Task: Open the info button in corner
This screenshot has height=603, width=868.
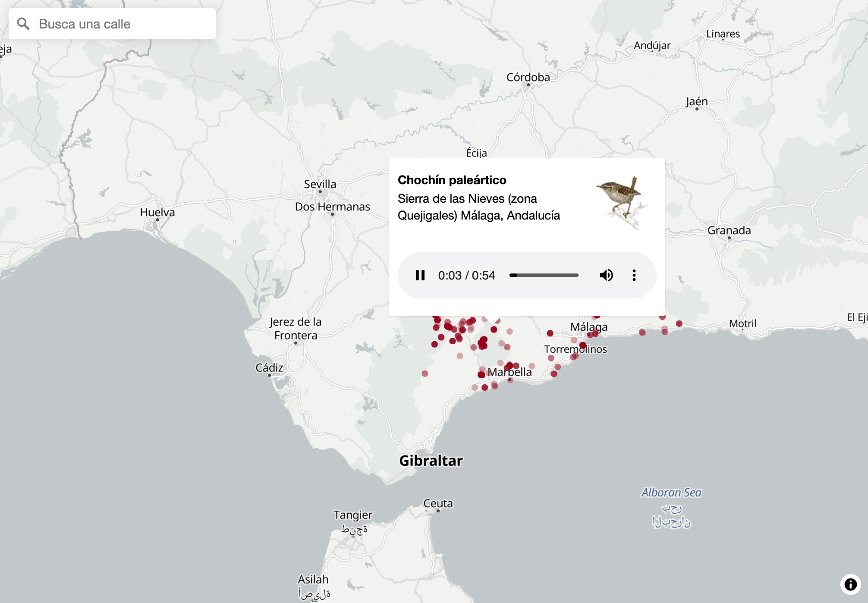Action: 850,584
